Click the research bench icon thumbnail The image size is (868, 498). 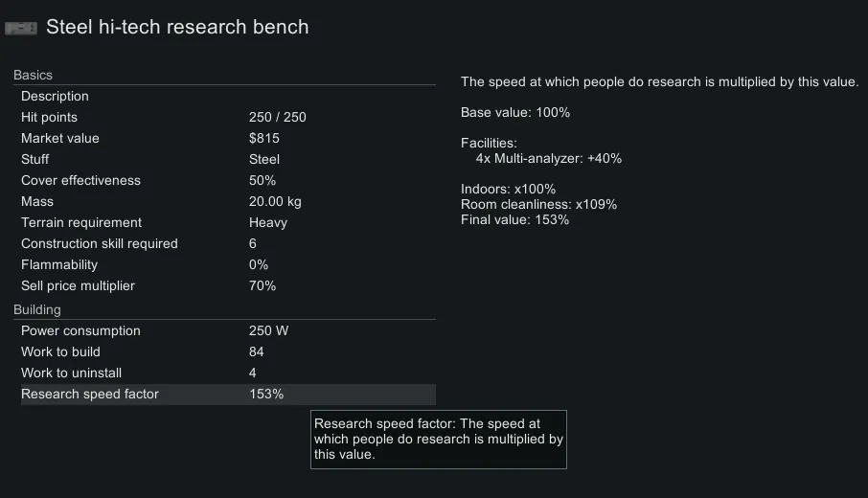tap(21, 28)
